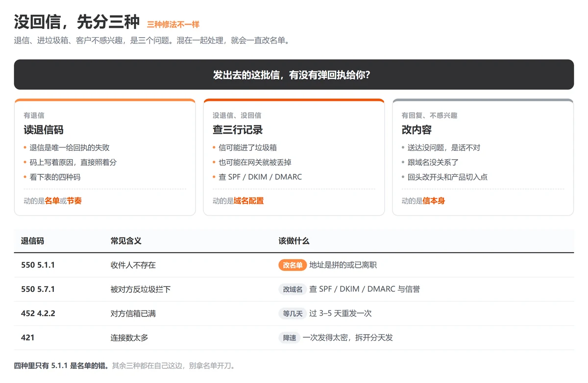The width and height of the screenshot is (588, 383).
Task: Click the text 查 SPF / DKIM / DMARC 与信誉
Action: coord(365,289)
